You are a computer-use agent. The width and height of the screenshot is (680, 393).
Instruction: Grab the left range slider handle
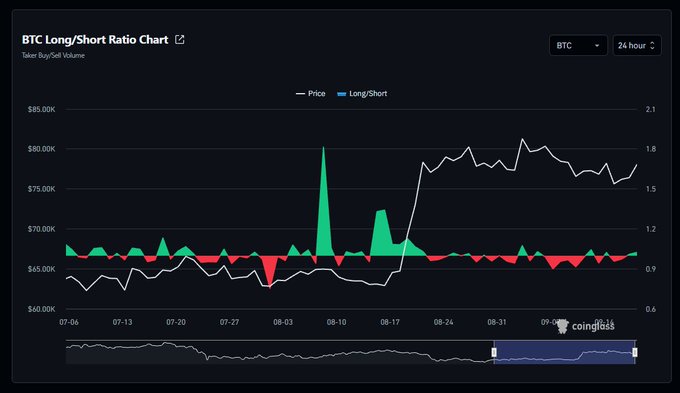pyautogui.click(x=494, y=352)
